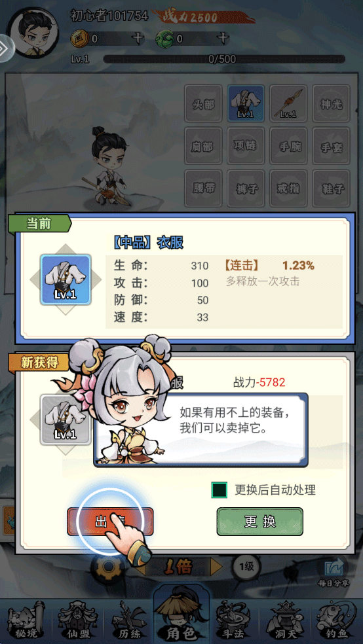This screenshot has height=644, width=363.
Task: Click the red 出售 sell button
Action: (x=110, y=522)
